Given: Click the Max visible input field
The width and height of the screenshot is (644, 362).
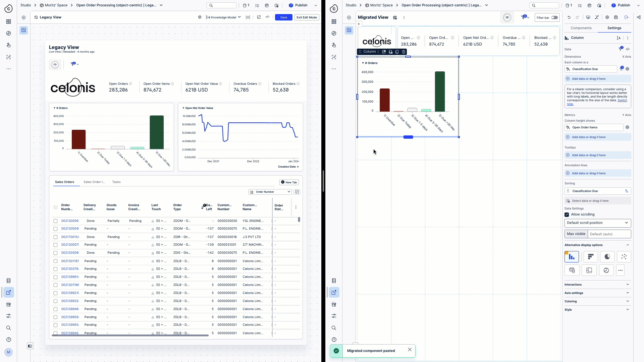Looking at the screenshot, I should point(609,234).
